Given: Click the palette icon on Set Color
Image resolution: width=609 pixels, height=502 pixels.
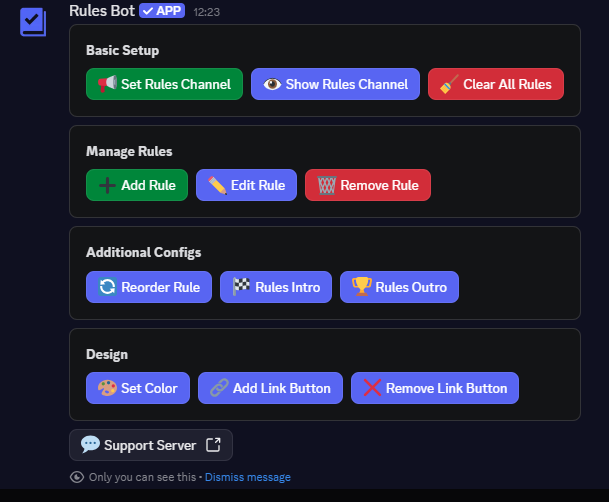Looking at the screenshot, I should tap(107, 388).
